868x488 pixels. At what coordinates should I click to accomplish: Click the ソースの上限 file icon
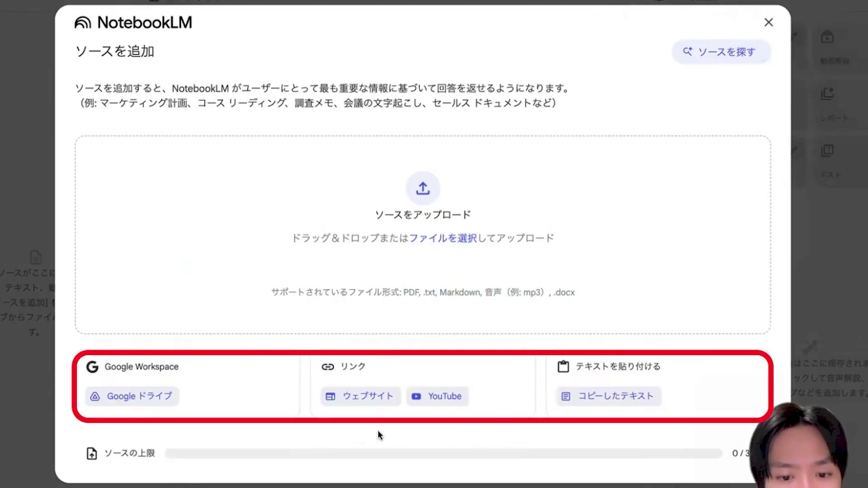click(x=92, y=453)
